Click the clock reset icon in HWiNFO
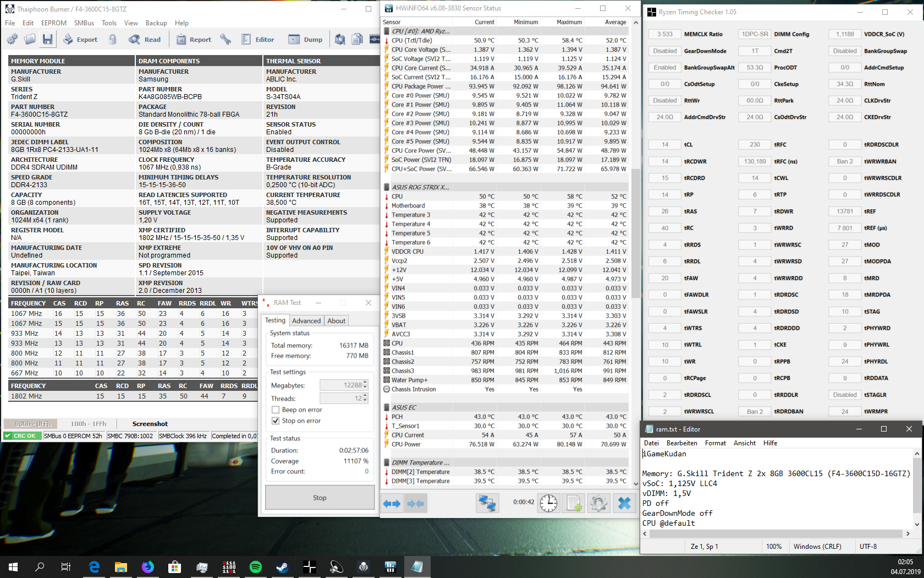 pos(548,503)
